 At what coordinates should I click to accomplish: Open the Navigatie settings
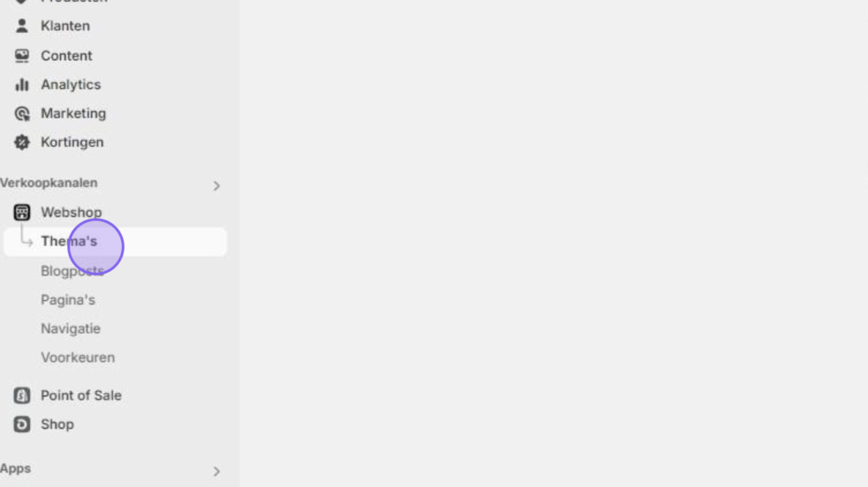[x=70, y=329]
